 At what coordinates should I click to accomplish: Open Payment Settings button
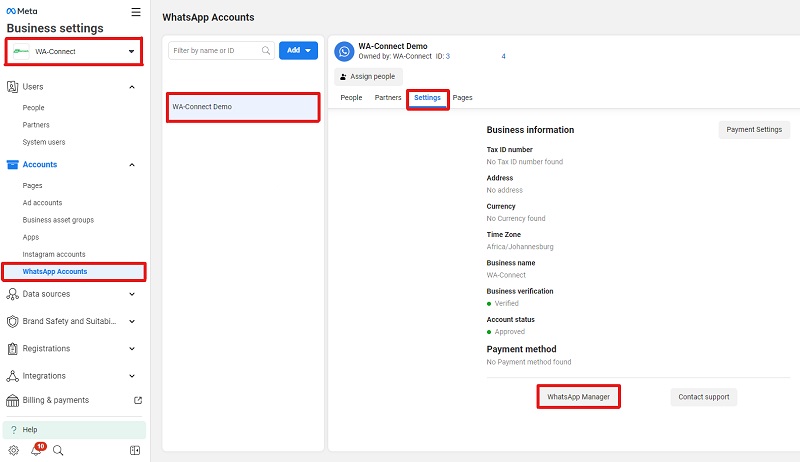[754, 130]
